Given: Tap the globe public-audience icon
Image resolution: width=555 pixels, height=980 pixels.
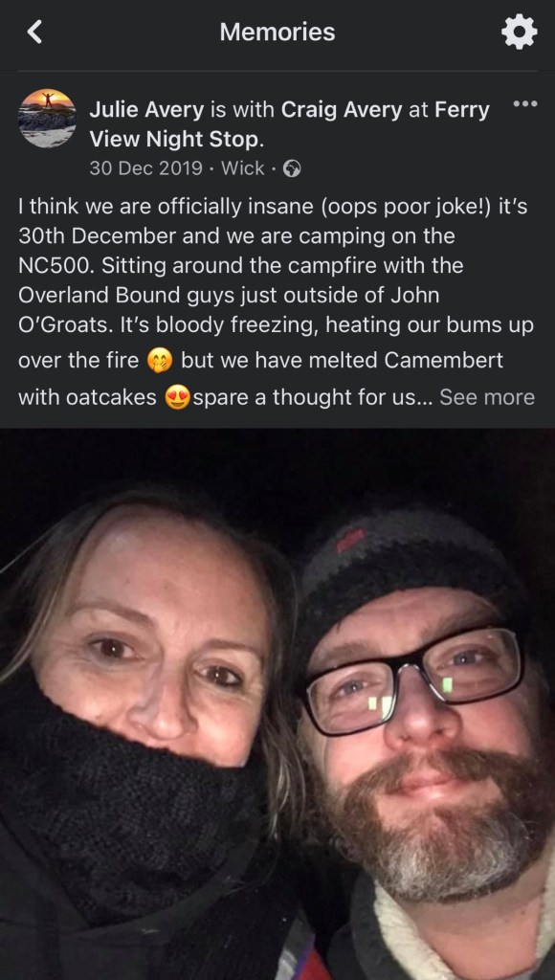Looking at the screenshot, I should pos(292,168).
